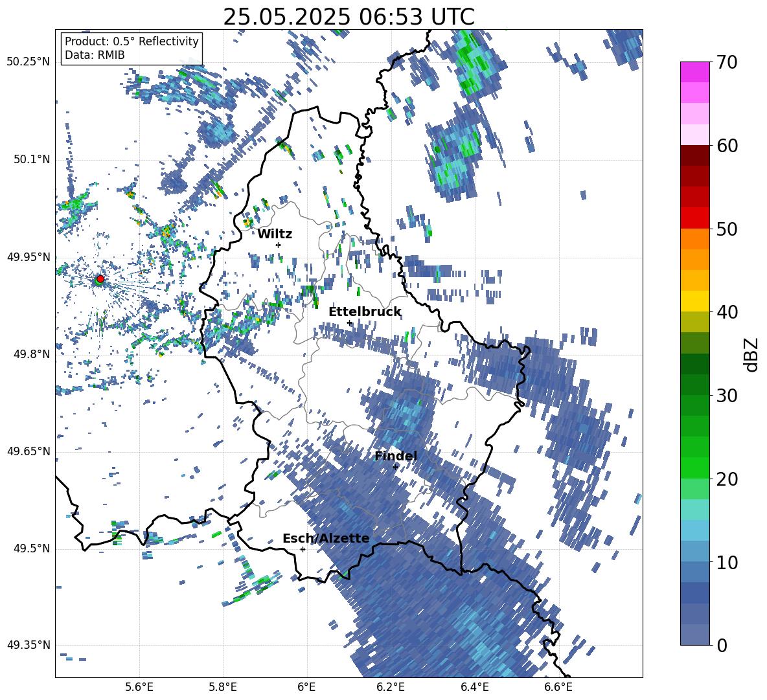
Task: Click the 49.95°N latitude tick label
Action: coord(29,257)
